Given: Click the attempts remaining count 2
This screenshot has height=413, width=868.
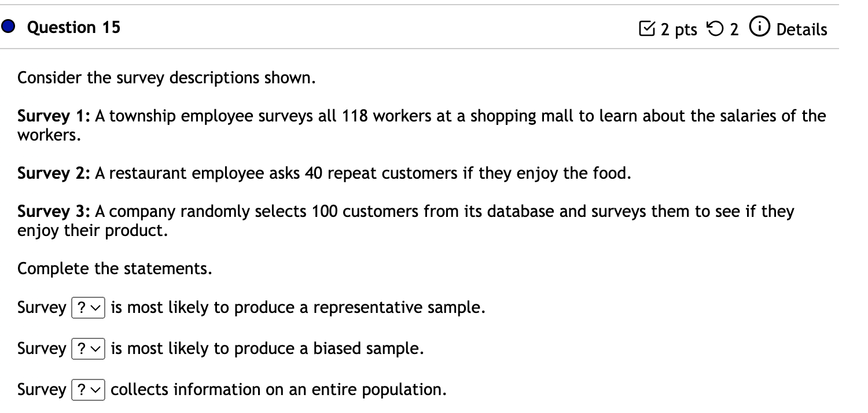Looking at the screenshot, I should pyautogui.click(x=733, y=29).
